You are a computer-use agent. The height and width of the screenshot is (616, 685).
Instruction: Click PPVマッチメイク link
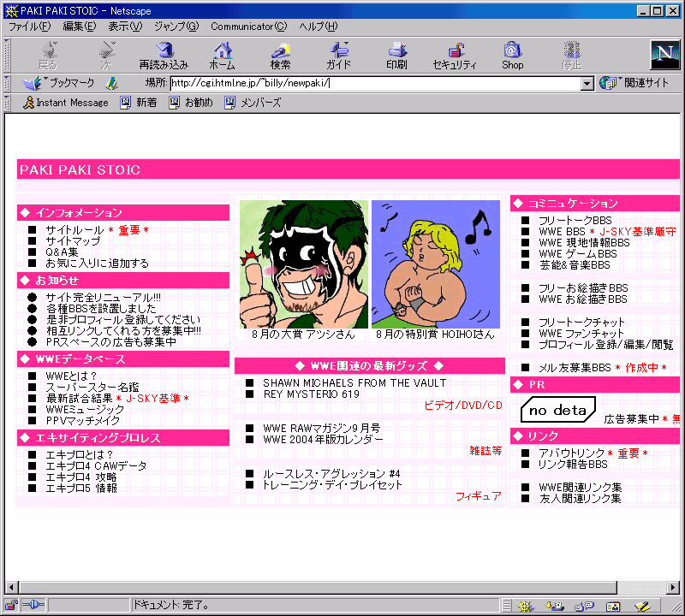click(82, 421)
